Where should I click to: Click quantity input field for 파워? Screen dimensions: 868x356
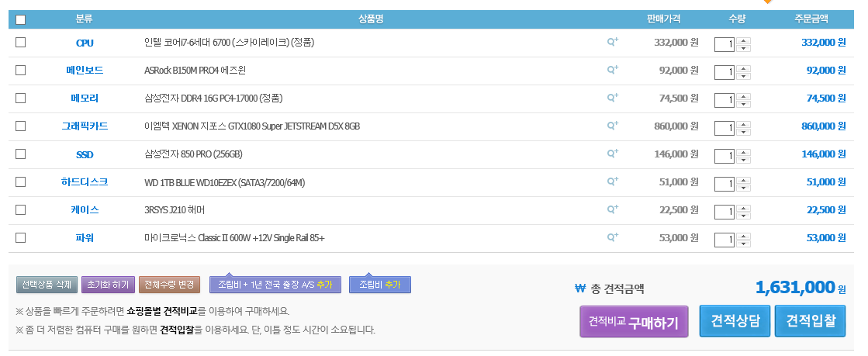724,240
